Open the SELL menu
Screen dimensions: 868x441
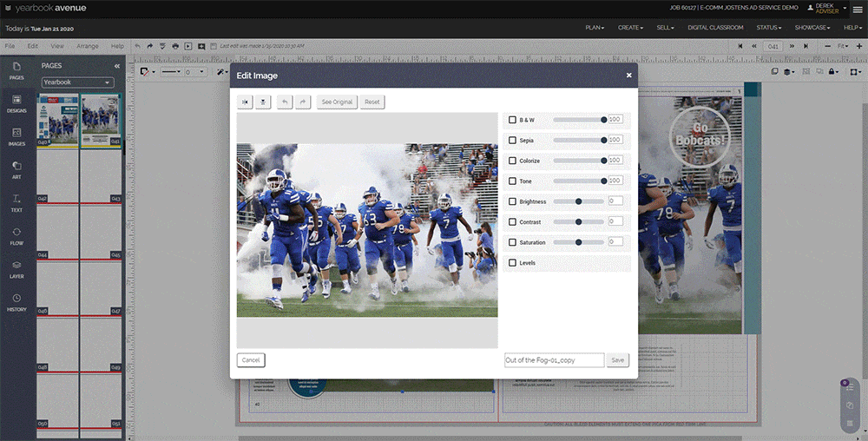[665, 28]
